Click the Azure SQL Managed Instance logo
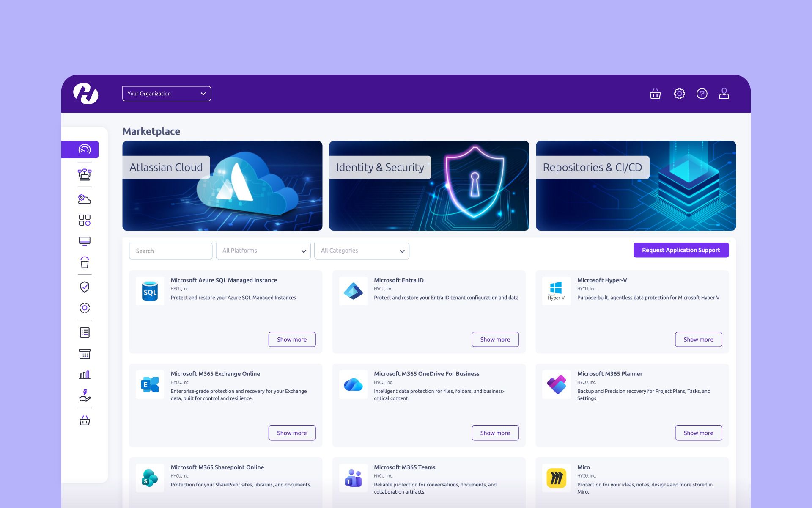Screen dimensions: 812x508 click(x=150, y=291)
